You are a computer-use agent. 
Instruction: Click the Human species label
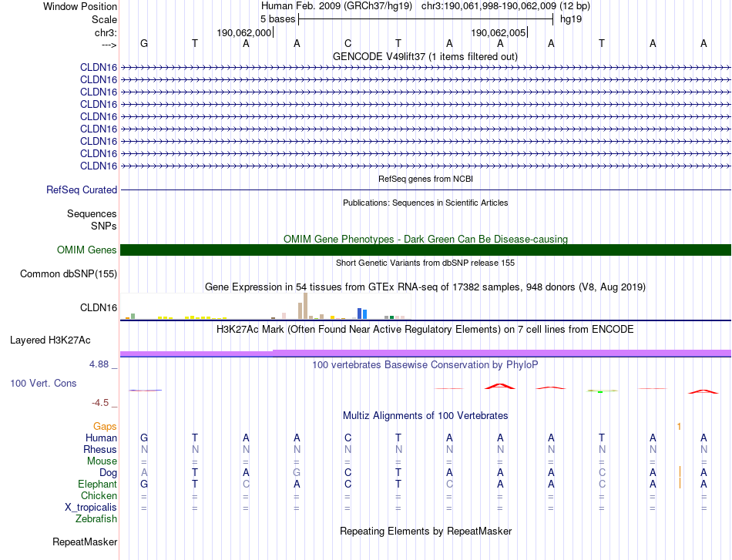tap(101, 438)
